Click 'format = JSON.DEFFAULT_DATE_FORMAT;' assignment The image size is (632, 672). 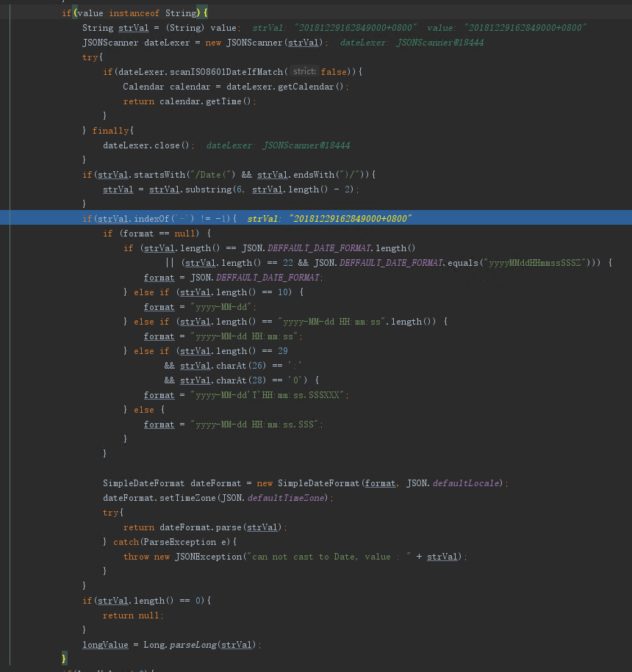pos(233,278)
